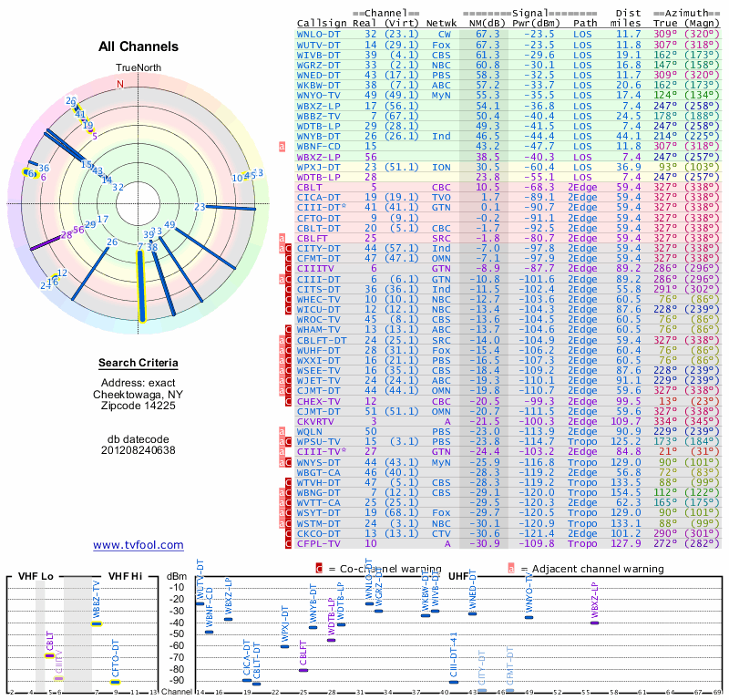Viewport: 729px width, 700px height.
Task: Click the WNED-DT marker in UHF chart
Action: 472,614
